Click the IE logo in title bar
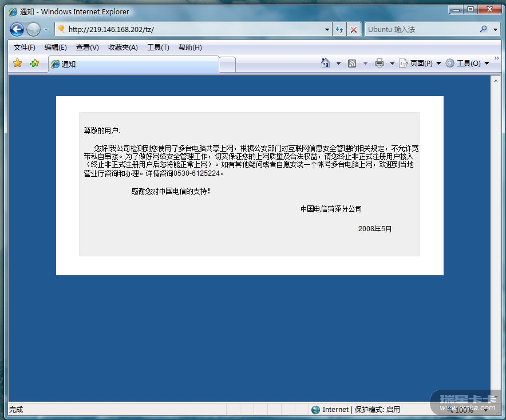Viewport: 506px width, 420px height. (13, 12)
